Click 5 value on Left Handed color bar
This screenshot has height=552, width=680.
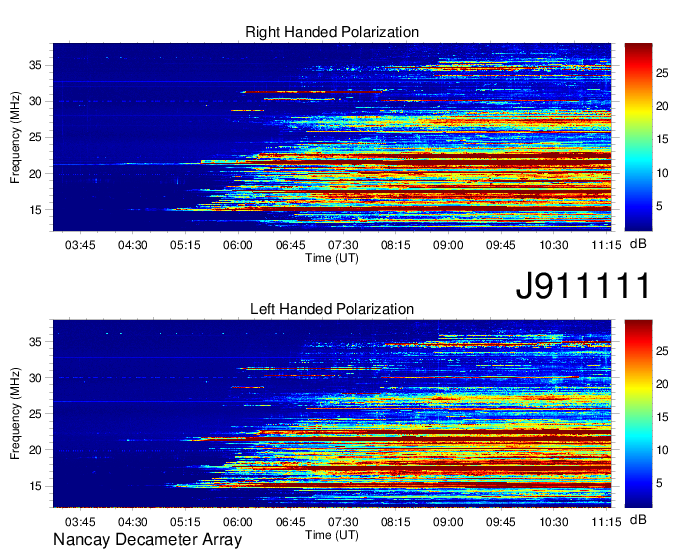[x=659, y=483]
